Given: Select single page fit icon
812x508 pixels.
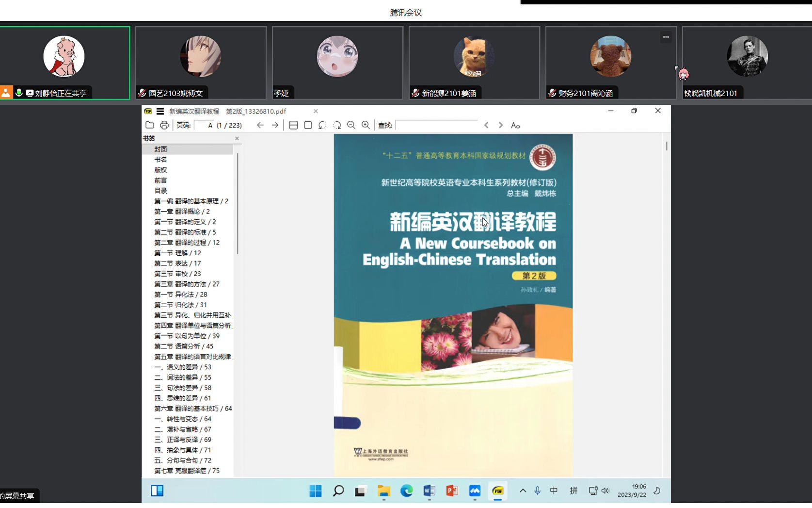Looking at the screenshot, I should (x=308, y=125).
